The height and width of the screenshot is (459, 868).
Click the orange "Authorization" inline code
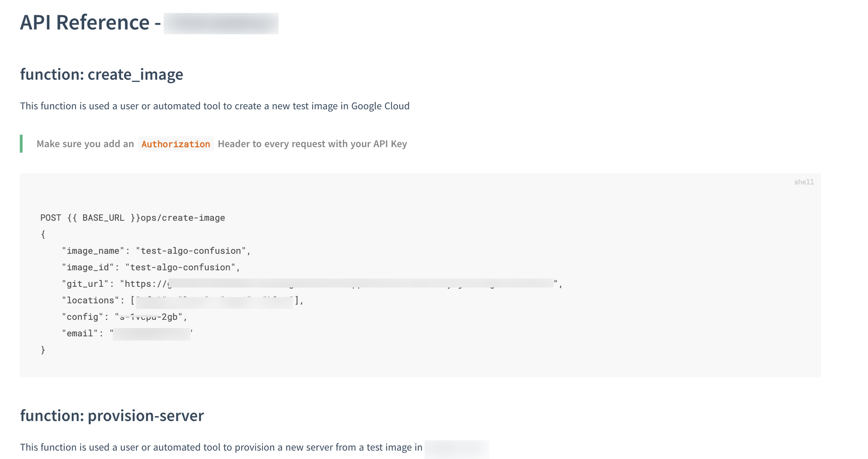176,144
